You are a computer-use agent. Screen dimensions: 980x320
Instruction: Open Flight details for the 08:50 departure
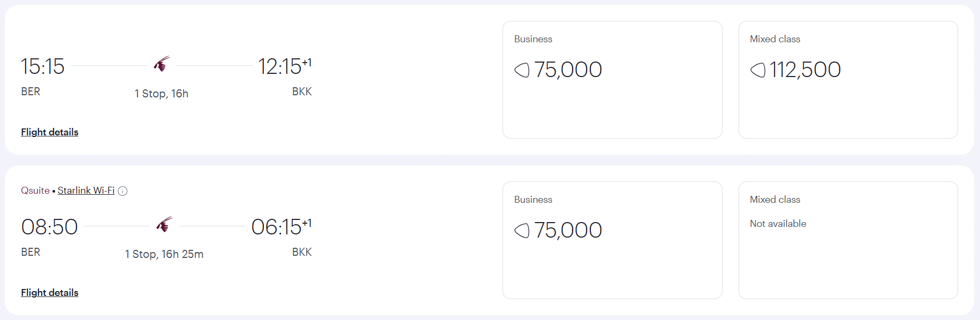click(49, 293)
